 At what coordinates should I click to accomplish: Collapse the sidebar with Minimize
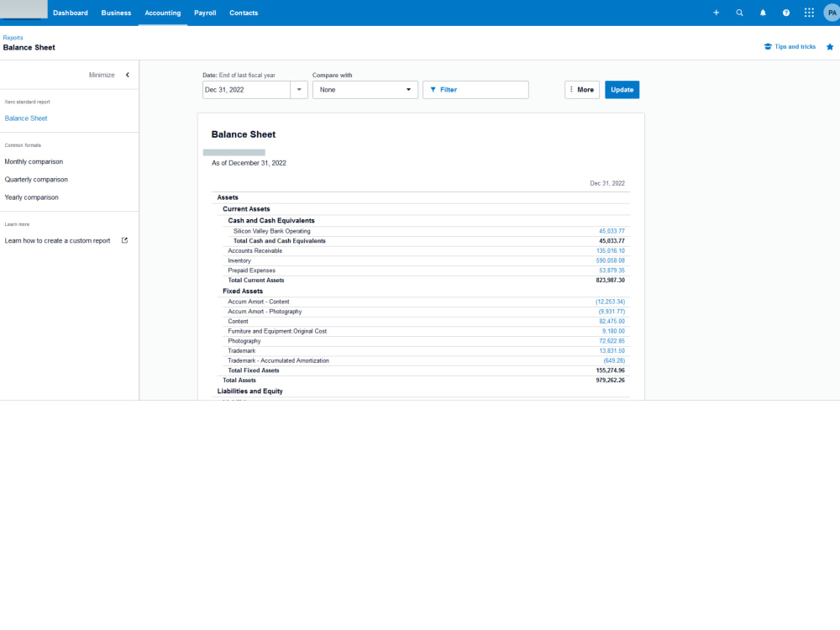point(102,74)
